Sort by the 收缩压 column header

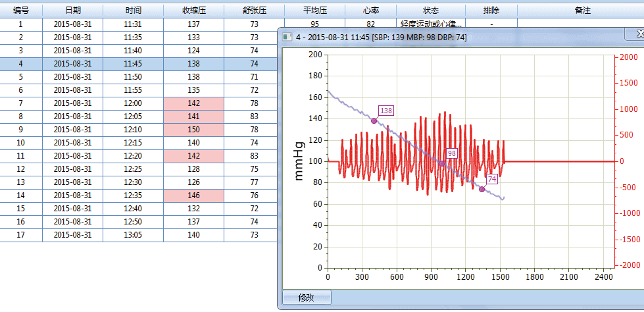[193, 11]
